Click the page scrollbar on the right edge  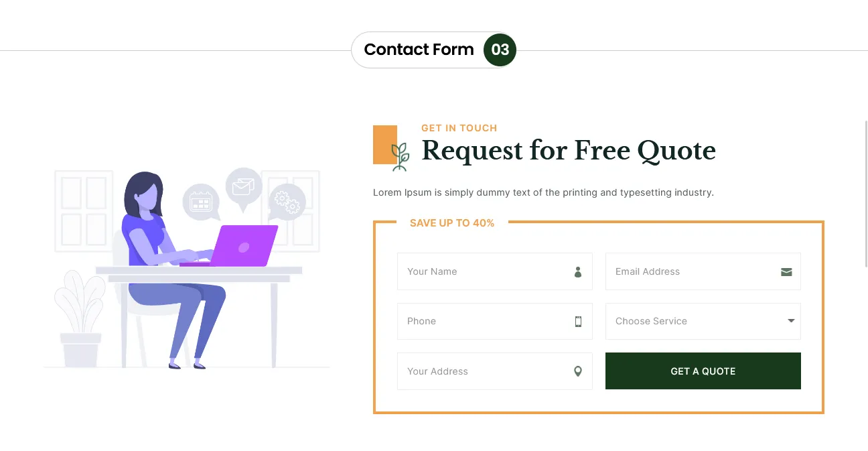pyautogui.click(x=866, y=194)
